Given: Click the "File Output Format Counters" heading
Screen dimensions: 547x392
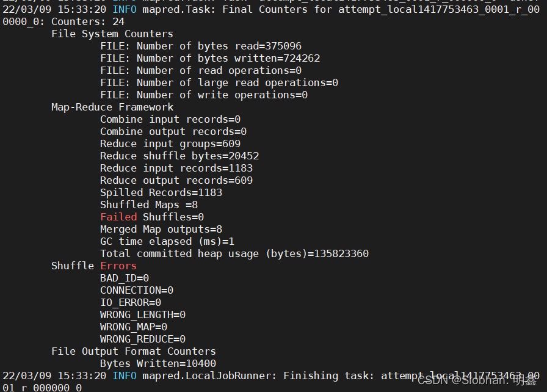Looking at the screenshot, I should click(133, 351).
